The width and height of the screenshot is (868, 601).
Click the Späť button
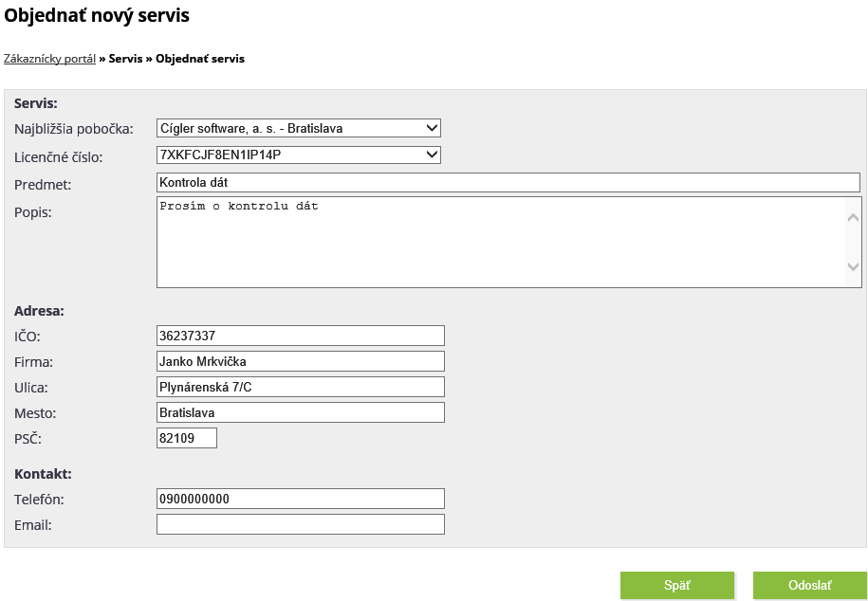pos(677,586)
